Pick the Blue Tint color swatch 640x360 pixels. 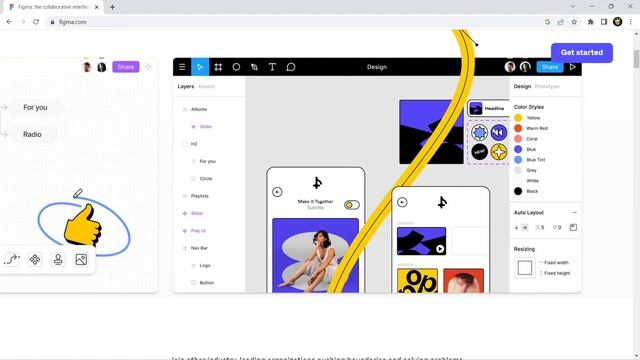(x=518, y=160)
